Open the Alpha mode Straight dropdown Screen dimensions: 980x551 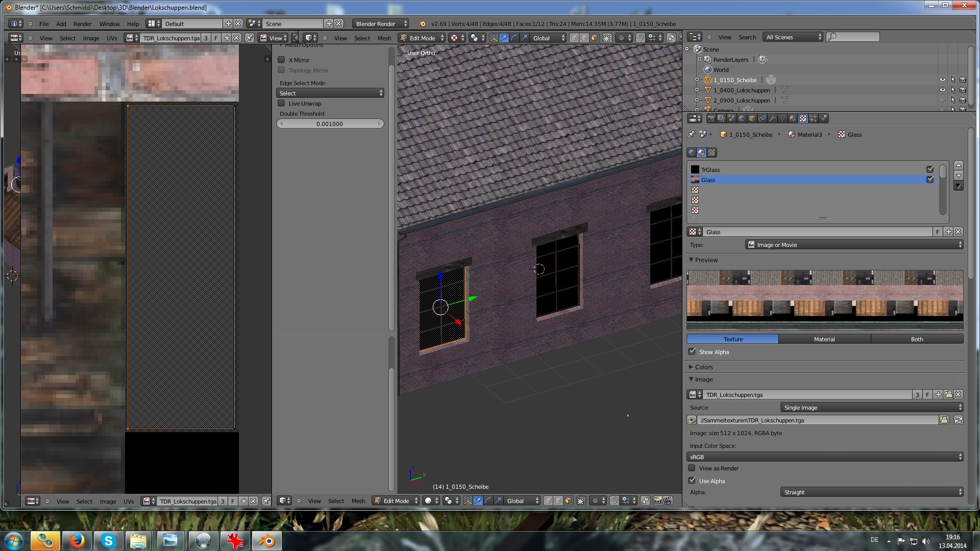coord(871,492)
